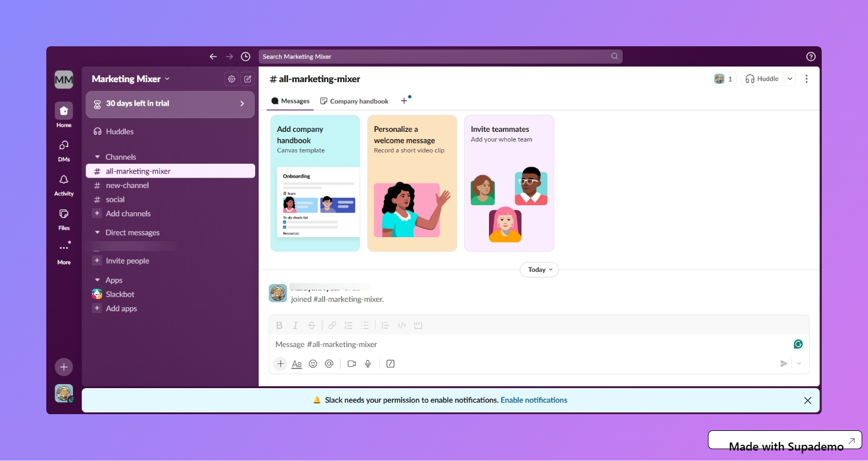Open the history clock icon
The width and height of the screenshot is (868, 461).
pos(245,57)
